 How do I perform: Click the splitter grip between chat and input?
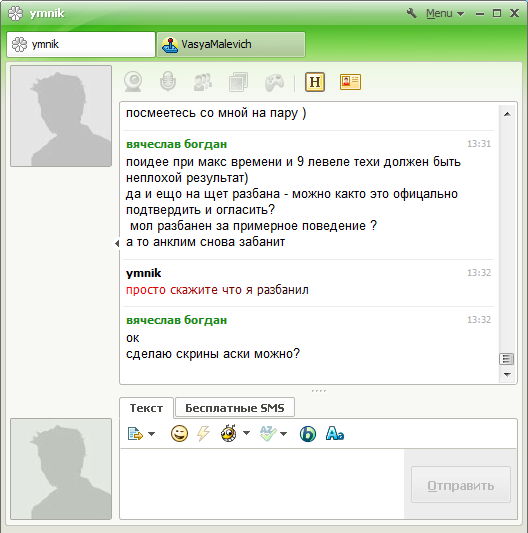(x=319, y=391)
